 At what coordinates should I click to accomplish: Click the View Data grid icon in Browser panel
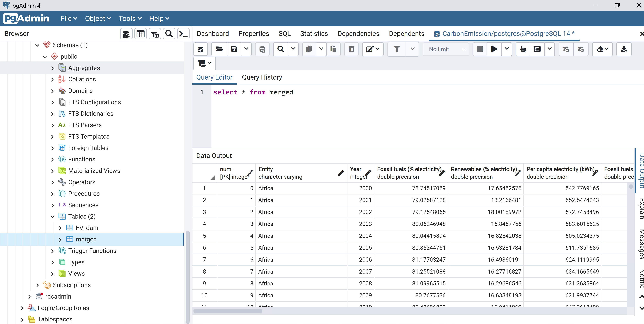pos(140,34)
